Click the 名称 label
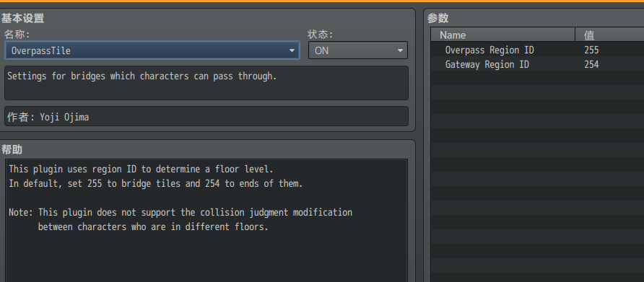 pyautogui.click(x=17, y=34)
